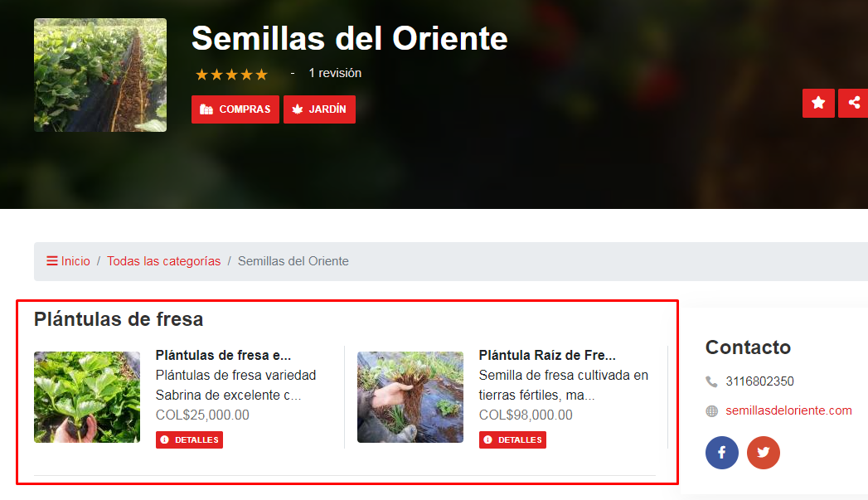Go to Inicio breadcrumb link
868x500 pixels.
[x=75, y=261]
